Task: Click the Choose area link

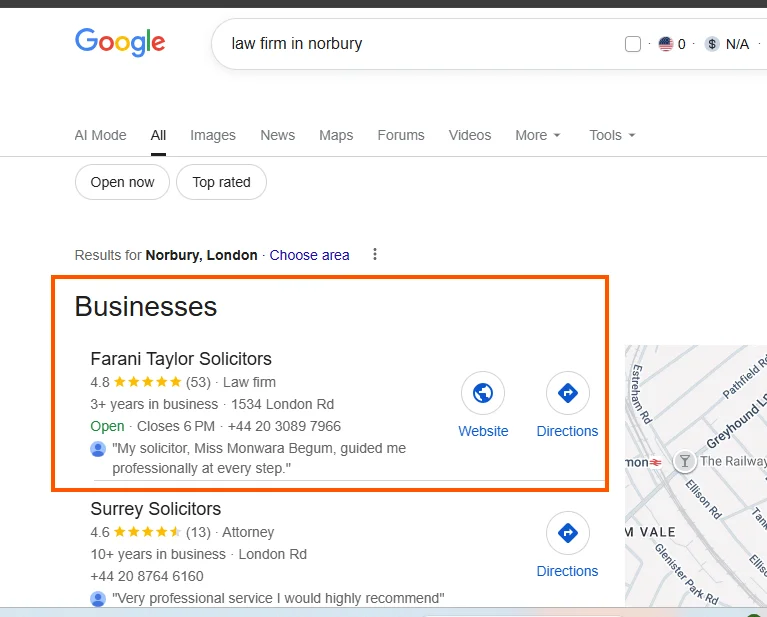Action: click(x=309, y=255)
